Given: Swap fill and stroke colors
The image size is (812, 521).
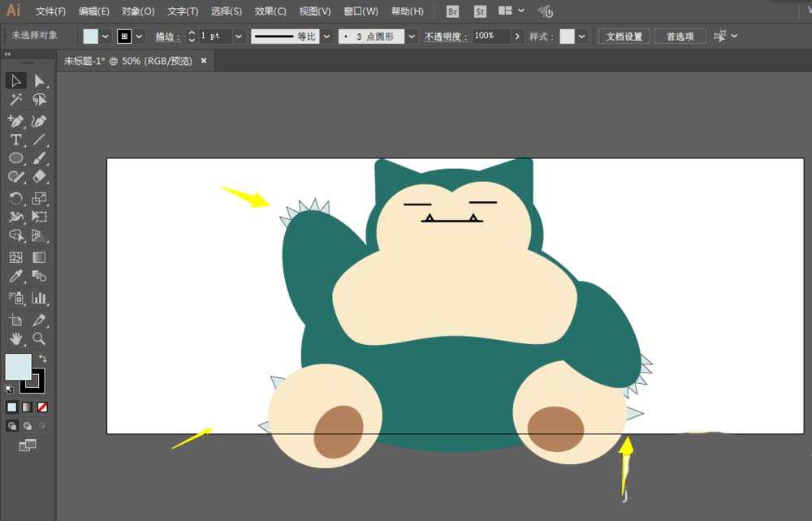Looking at the screenshot, I should coord(42,358).
